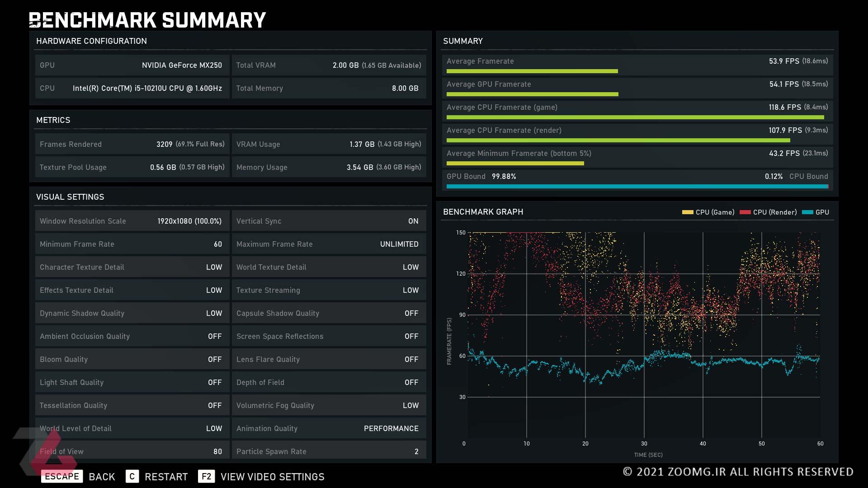Click the F2 key icon
Viewport: 868px width, 488px height.
pos(206,476)
